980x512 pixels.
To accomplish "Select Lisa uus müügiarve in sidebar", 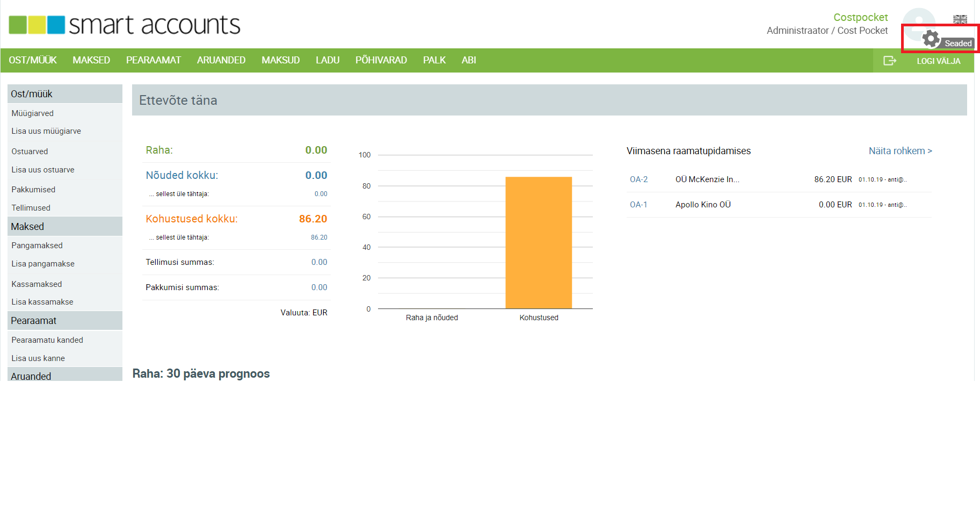I will (x=46, y=131).
